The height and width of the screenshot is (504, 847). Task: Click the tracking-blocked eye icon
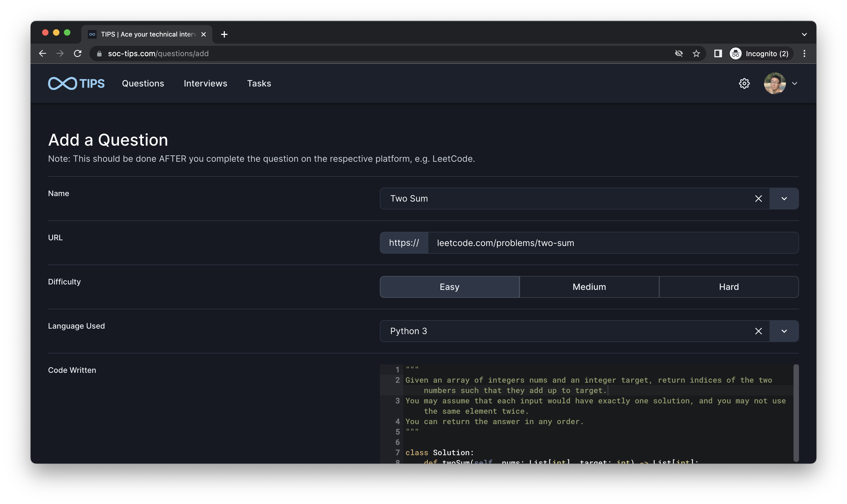679,54
